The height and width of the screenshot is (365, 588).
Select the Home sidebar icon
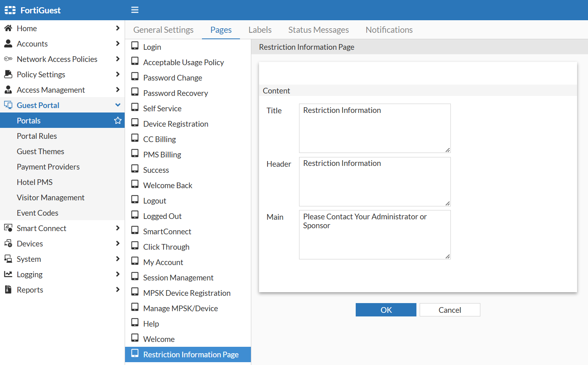pyautogui.click(x=8, y=28)
